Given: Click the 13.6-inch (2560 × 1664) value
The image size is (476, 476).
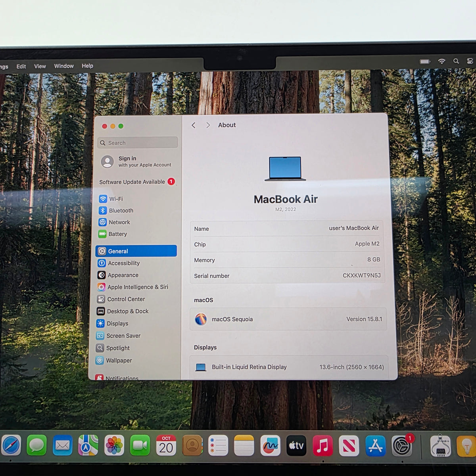Looking at the screenshot, I should [x=352, y=367].
